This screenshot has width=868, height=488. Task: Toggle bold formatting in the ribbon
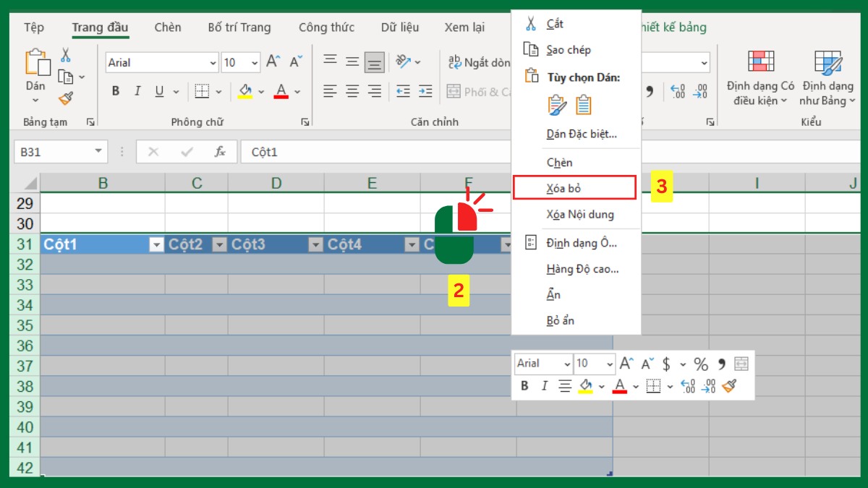[114, 91]
